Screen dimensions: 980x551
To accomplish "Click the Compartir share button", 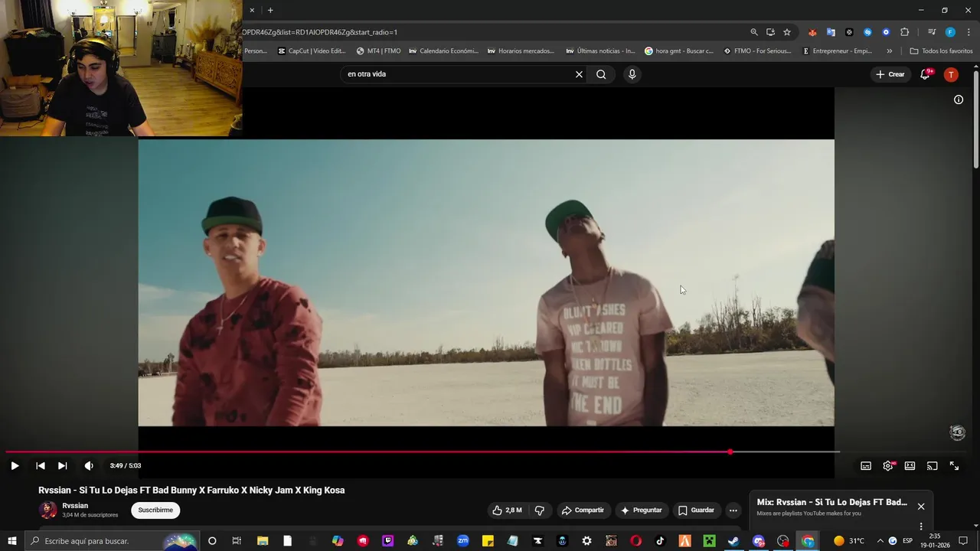I will tap(583, 510).
